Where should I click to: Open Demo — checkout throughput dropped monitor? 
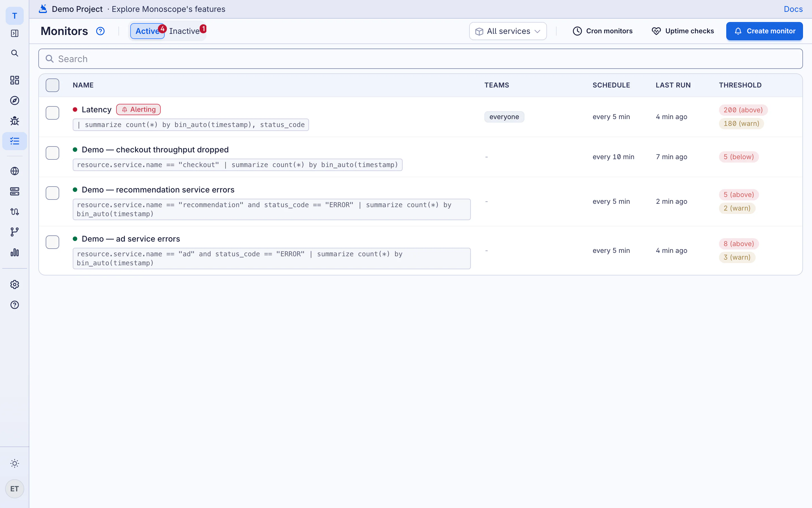click(x=155, y=150)
